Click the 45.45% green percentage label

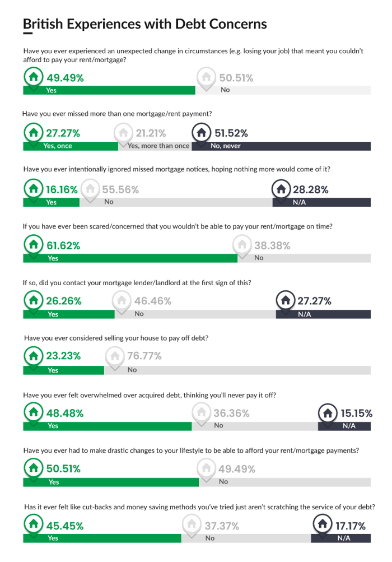pyautogui.click(x=65, y=526)
